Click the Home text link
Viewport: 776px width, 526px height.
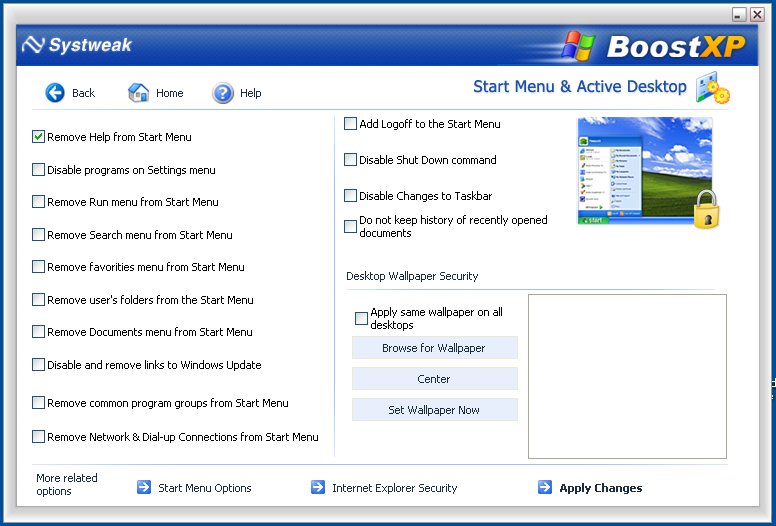pyautogui.click(x=169, y=93)
